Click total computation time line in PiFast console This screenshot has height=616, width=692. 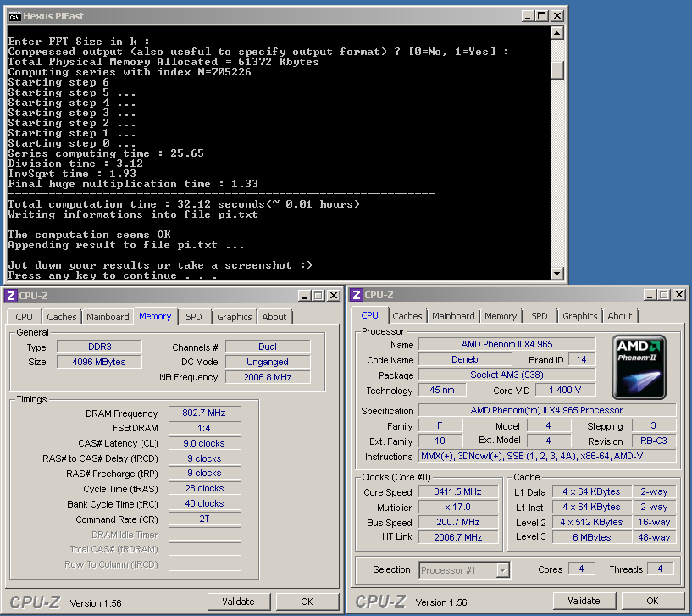coord(184,204)
